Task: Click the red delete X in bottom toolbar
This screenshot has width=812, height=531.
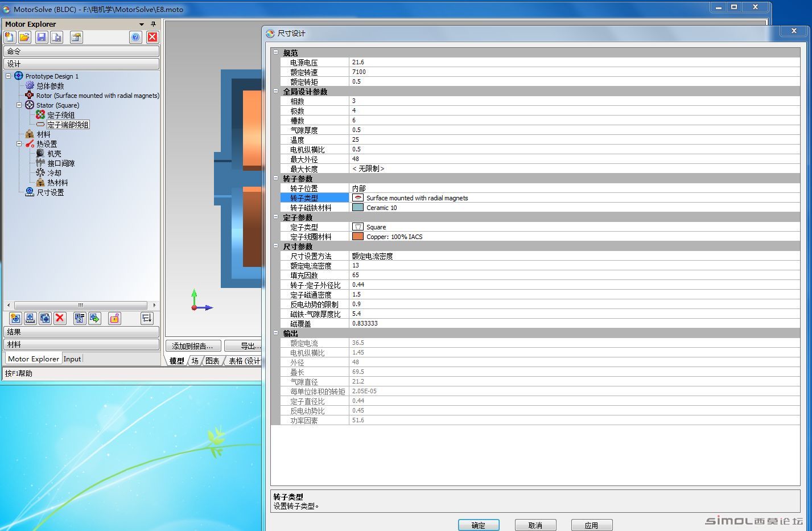Action: (60, 318)
